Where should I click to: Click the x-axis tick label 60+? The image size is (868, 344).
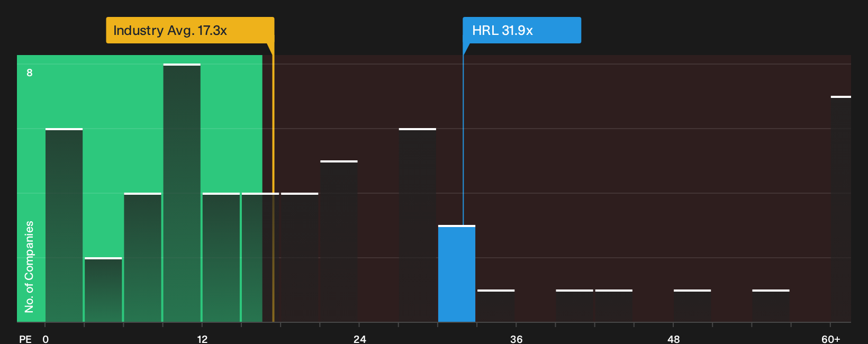click(831, 339)
